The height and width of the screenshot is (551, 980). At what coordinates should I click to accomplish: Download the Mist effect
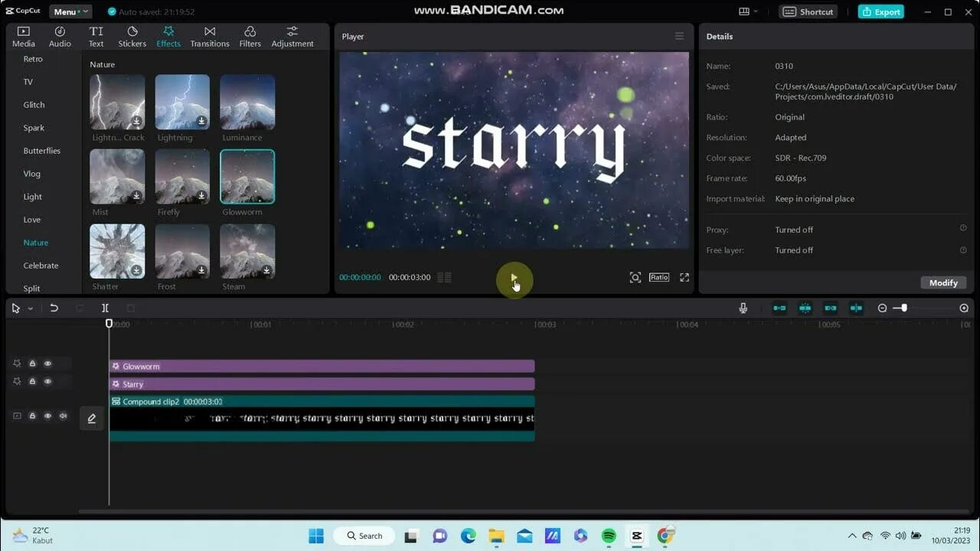[136, 196]
